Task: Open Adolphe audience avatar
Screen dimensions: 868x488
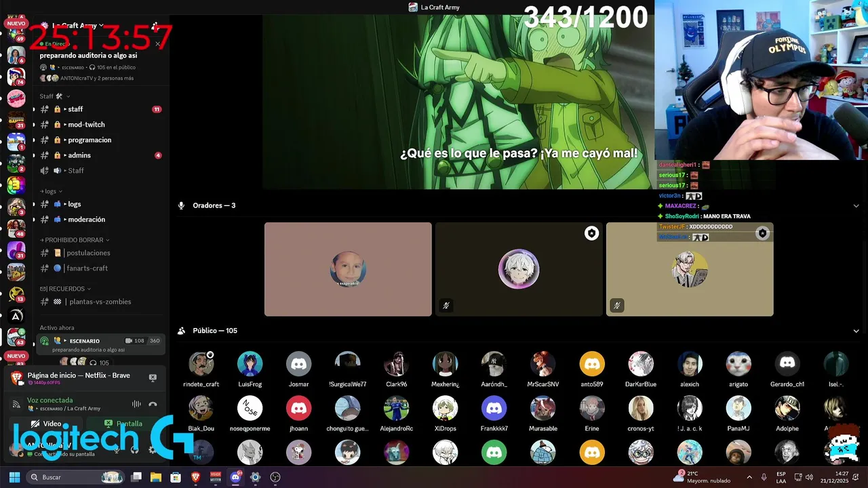Action: pos(787,409)
